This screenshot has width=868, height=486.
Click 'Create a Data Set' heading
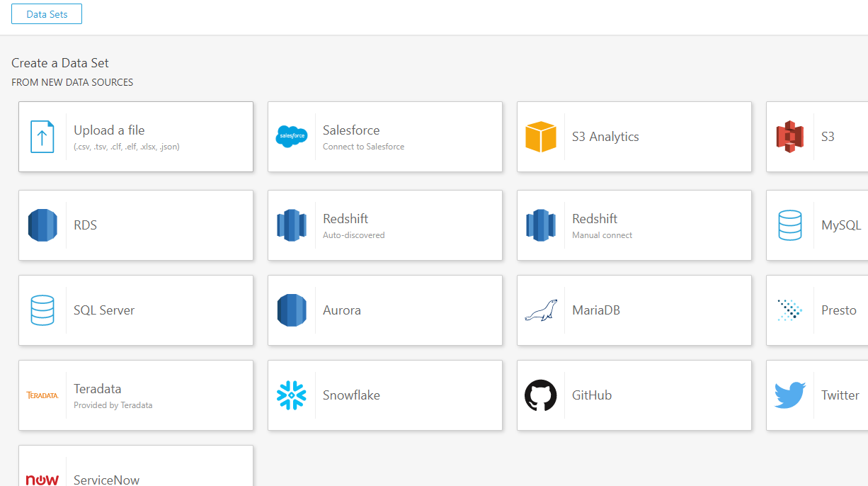point(60,63)
